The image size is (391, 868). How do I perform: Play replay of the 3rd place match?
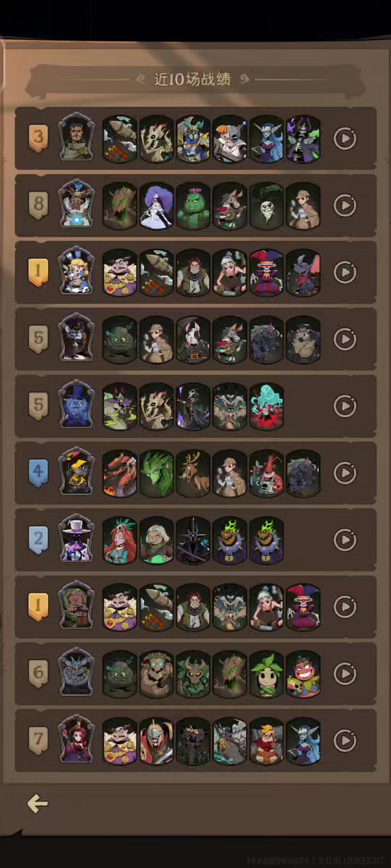345,138
